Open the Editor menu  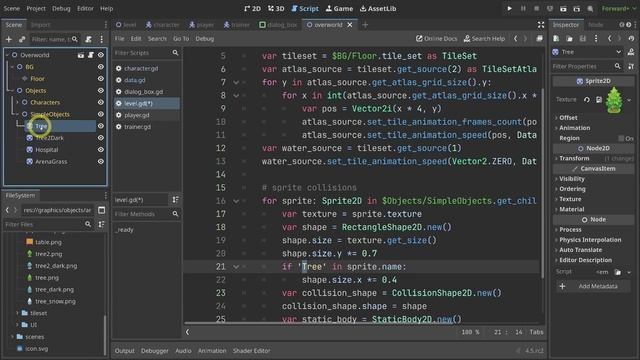[x=85, y=8]
